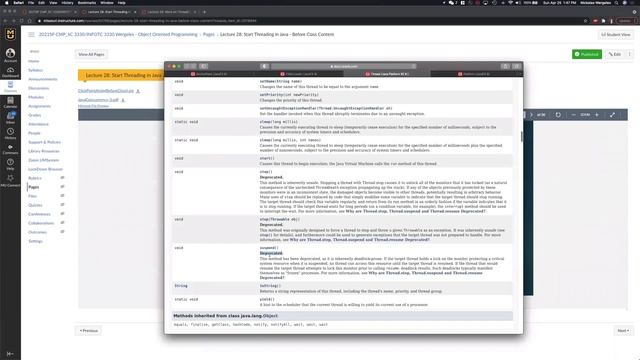Open Modules in course navigation

36,97
